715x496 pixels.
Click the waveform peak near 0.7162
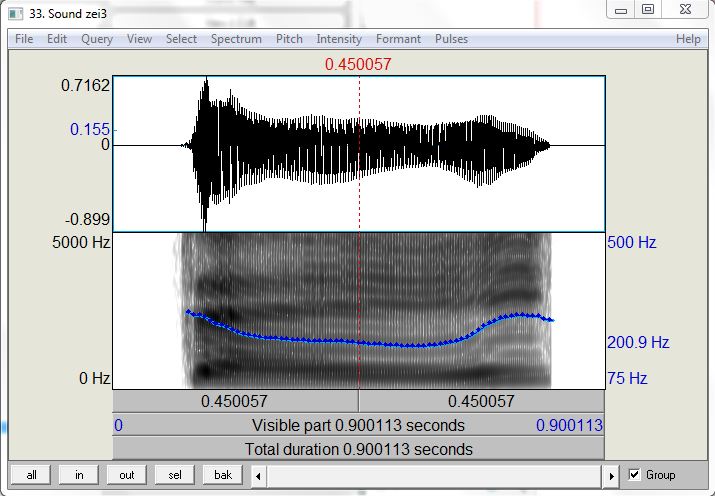pos(206,82)
